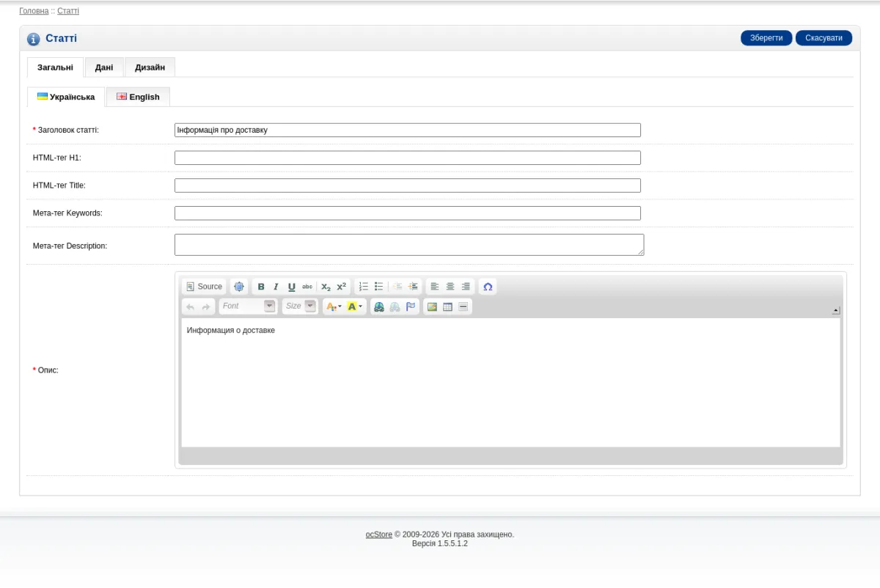Toggle bold formatting in the editor
The image size is (880, 588).
click(x=261, y=287)
